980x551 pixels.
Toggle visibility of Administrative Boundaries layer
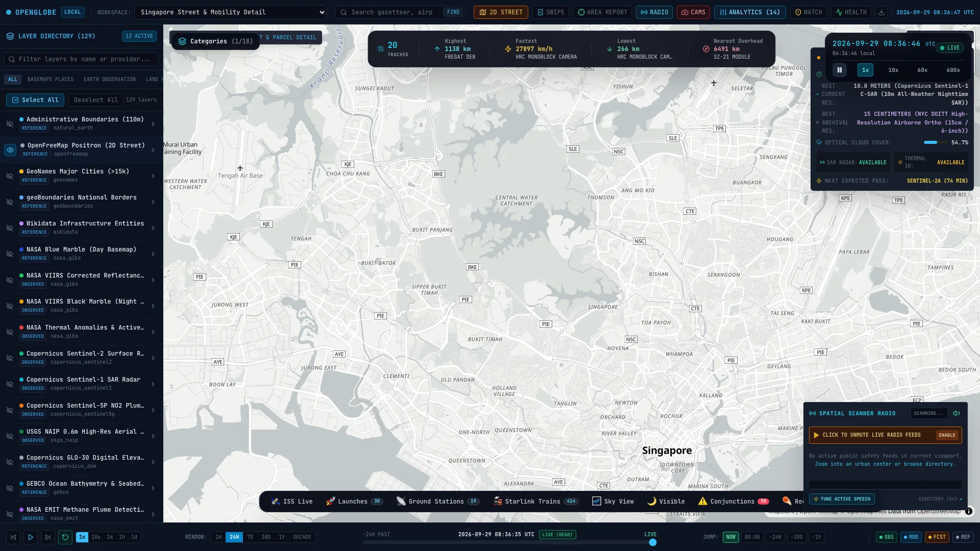tap(10, 124)
